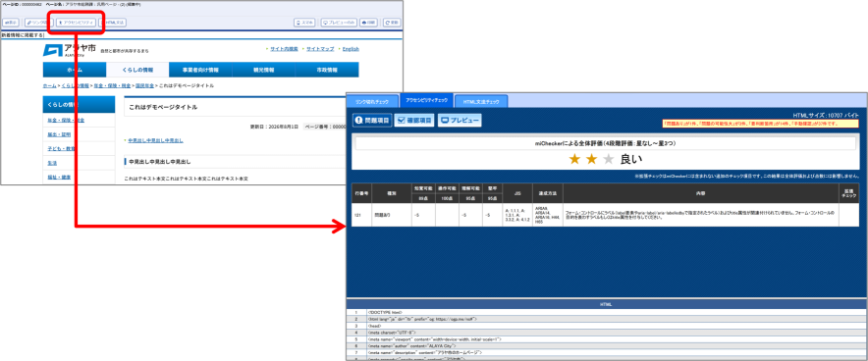Click the second gold rating star
868x361 pixels.
[592, 160]
